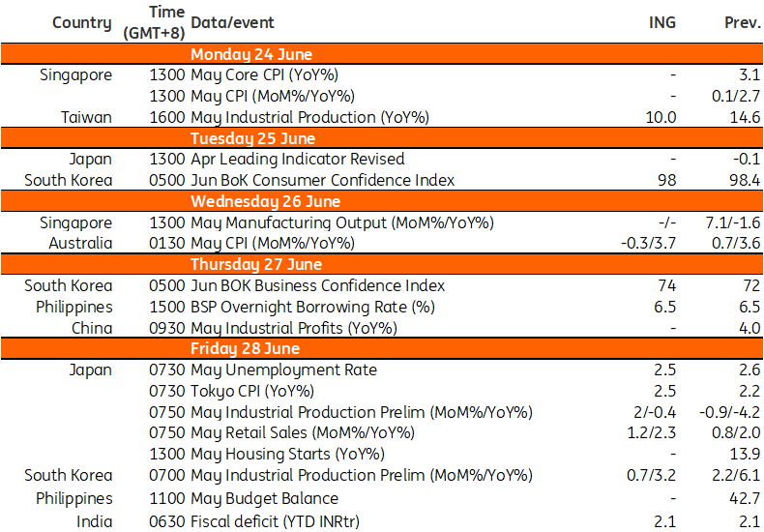Click the 0.7/3.2 ING forecast
764x532 pixels.
(x=653, y=475)
